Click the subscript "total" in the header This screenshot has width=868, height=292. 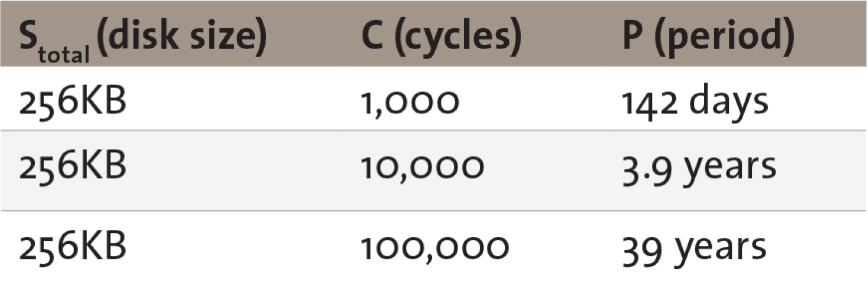pos(63,54)
